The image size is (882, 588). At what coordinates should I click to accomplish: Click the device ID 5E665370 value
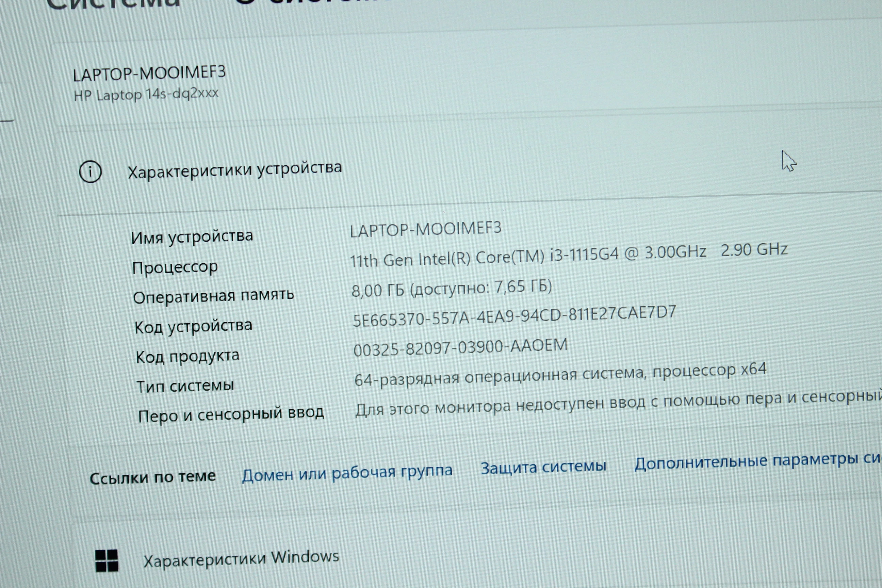[x=514, y=316]
